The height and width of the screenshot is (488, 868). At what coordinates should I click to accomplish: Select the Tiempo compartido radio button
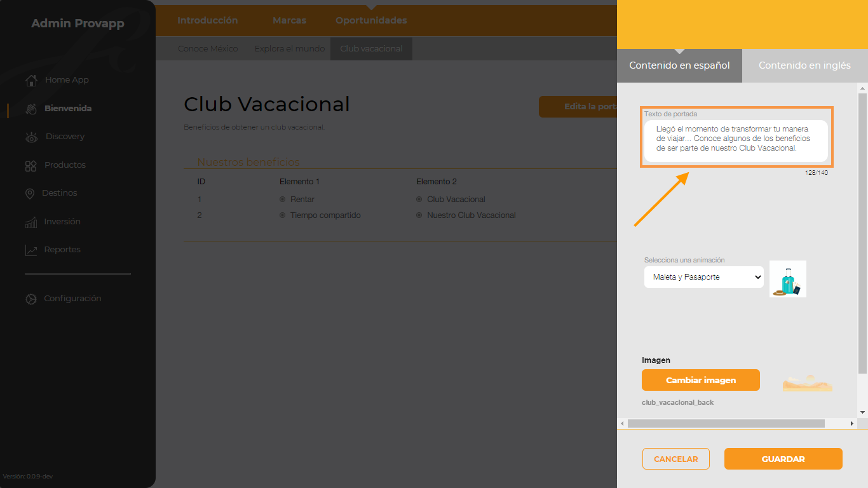pos(283,215)
